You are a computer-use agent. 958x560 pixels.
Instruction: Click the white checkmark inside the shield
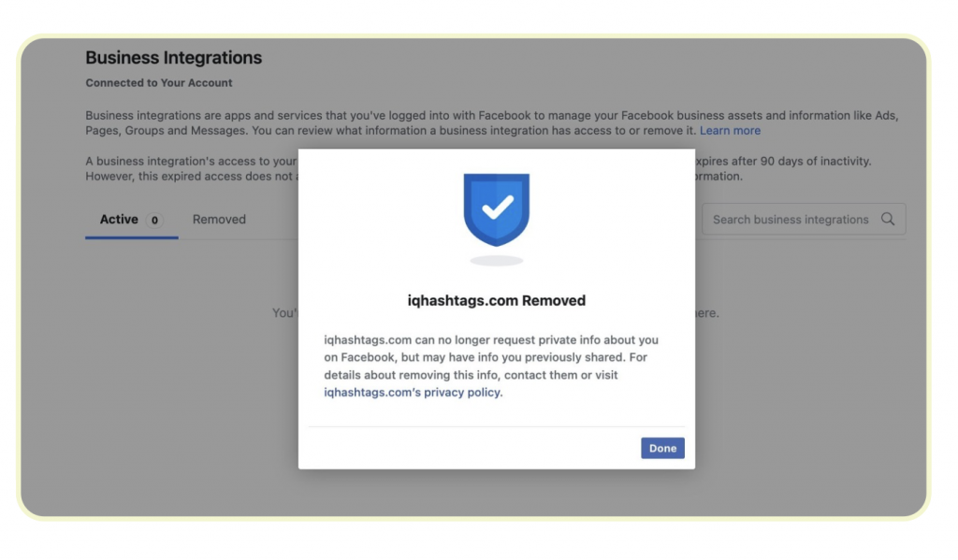coord(497,208)
